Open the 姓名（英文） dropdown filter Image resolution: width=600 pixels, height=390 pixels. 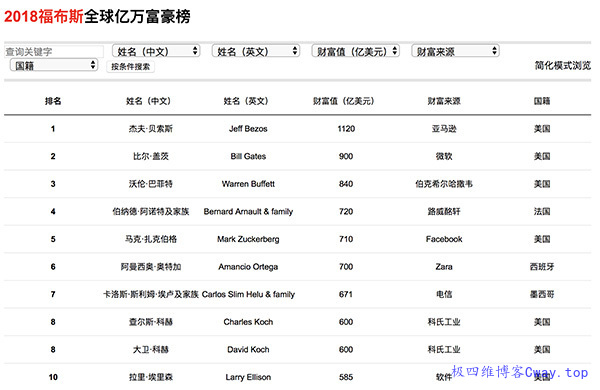click(x=256, y=51)
